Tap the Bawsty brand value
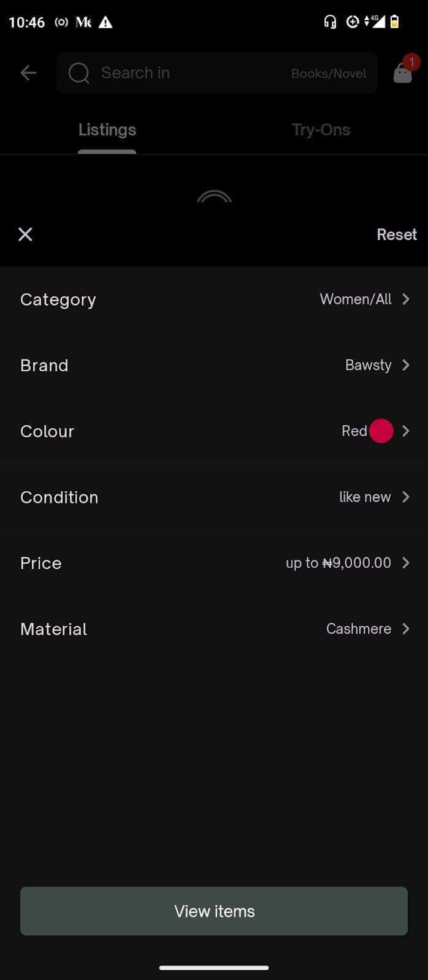The height and width of the screenshot is (980, 428). (x=368, y=365)
